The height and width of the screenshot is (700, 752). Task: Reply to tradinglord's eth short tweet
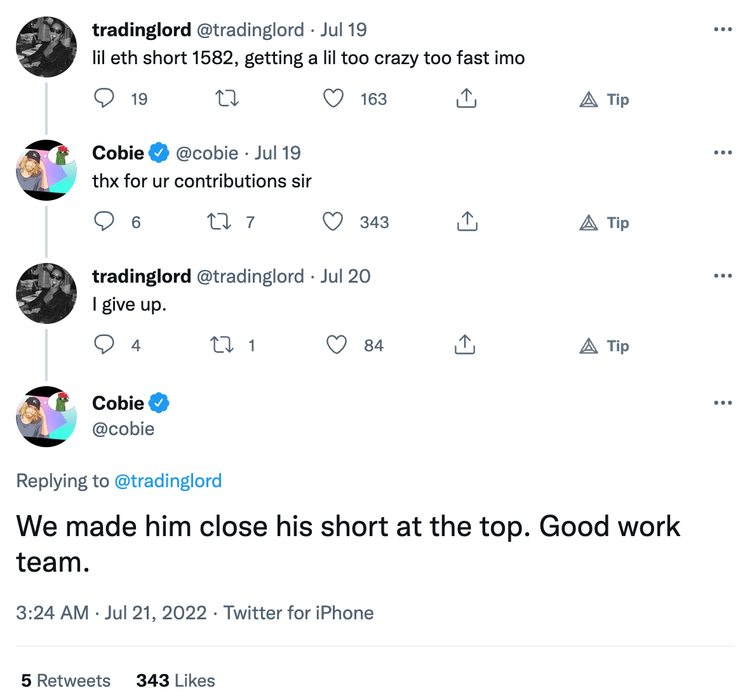[x=104, y=98]
